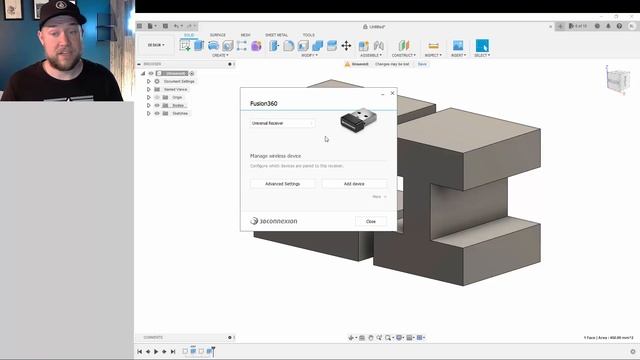
Task: Open the notifications bell icon
Action: (608, 26)
